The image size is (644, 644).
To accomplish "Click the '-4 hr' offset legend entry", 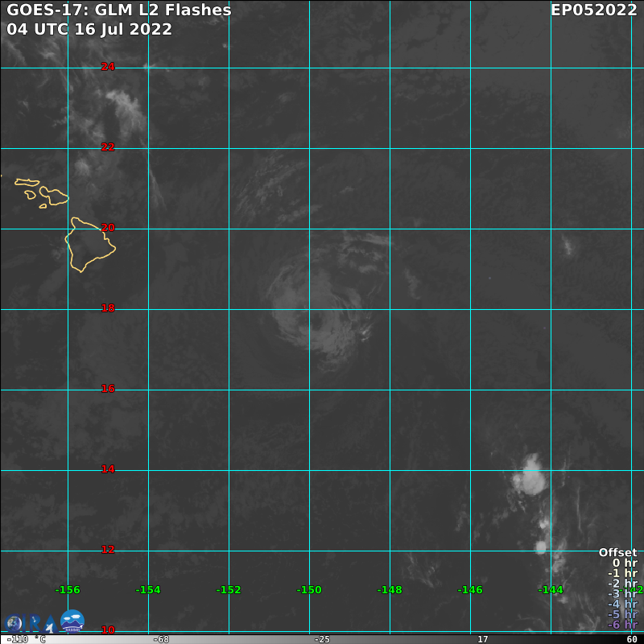I will tap(622, 605).
